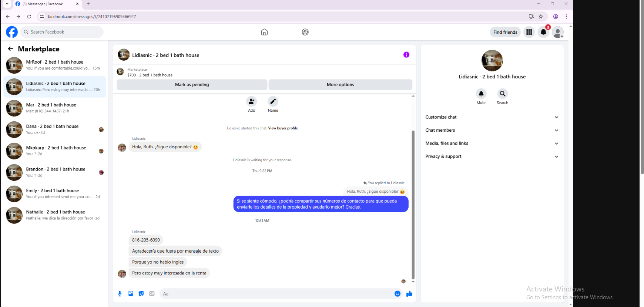The height and width of the screenshot is (307, 644).
Task: Click the Mark as pending button
Action: pyautogui.click(x=192, y=85)
